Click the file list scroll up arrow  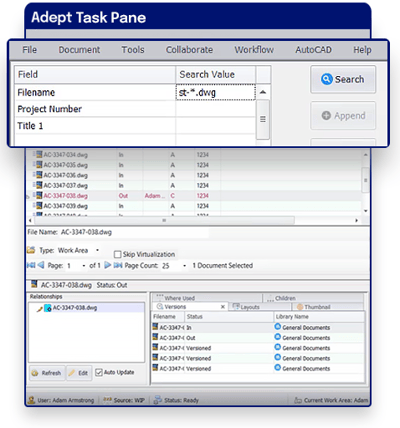point(366,155)
